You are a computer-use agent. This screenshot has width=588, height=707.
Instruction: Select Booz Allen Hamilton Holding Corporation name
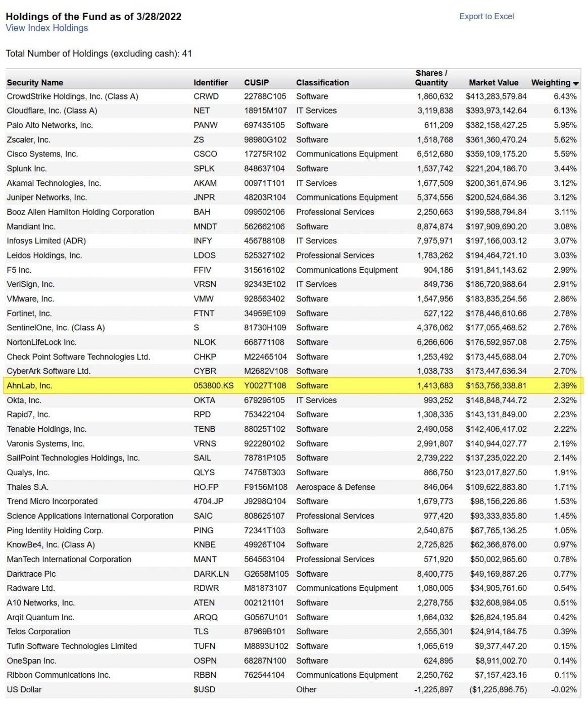coord(80,212)
